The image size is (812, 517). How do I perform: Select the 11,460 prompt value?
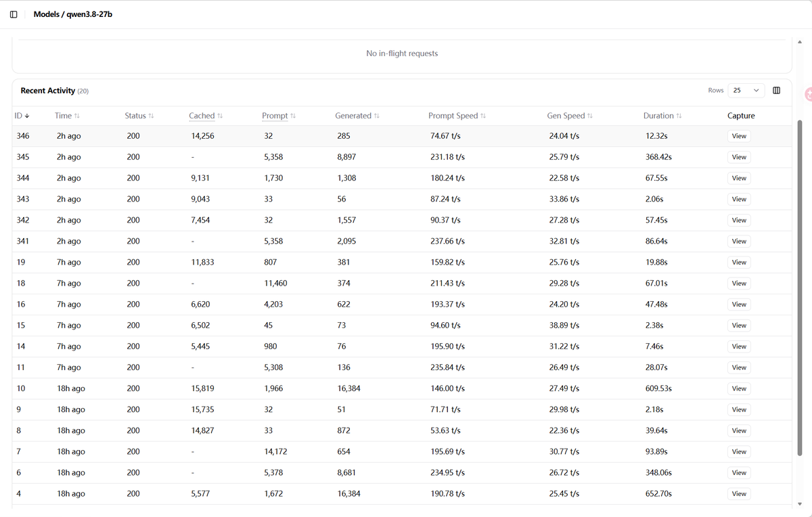[x=276, y=283]
